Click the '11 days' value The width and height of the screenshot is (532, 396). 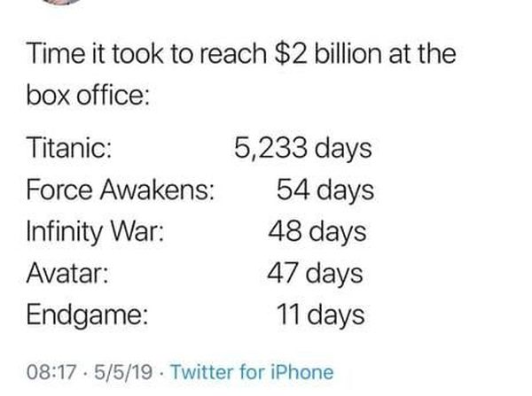pyautogui.click(x=320, y=315)
